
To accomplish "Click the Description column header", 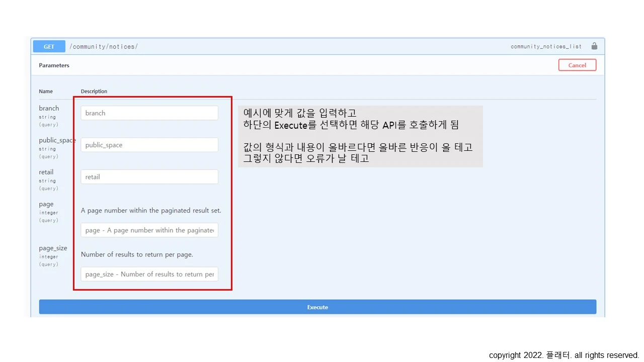I will (94, 91).
